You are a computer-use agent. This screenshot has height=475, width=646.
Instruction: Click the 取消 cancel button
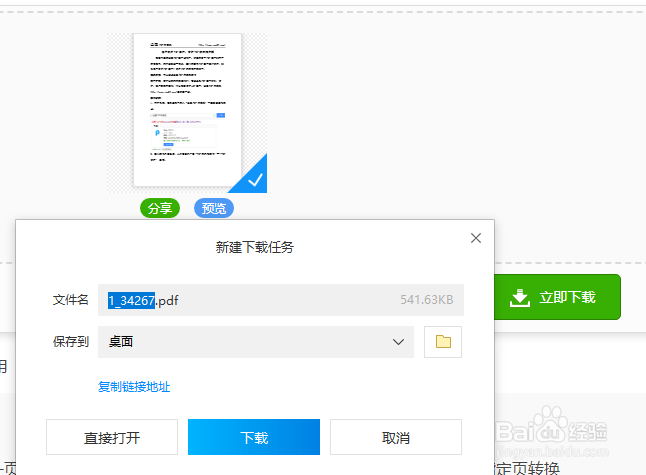coord(396,437)
